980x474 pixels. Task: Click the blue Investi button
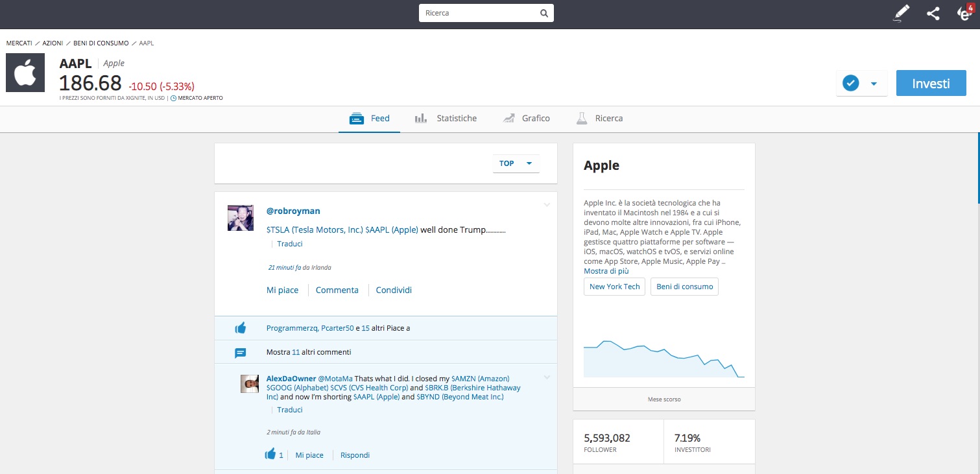click(931, 84)
